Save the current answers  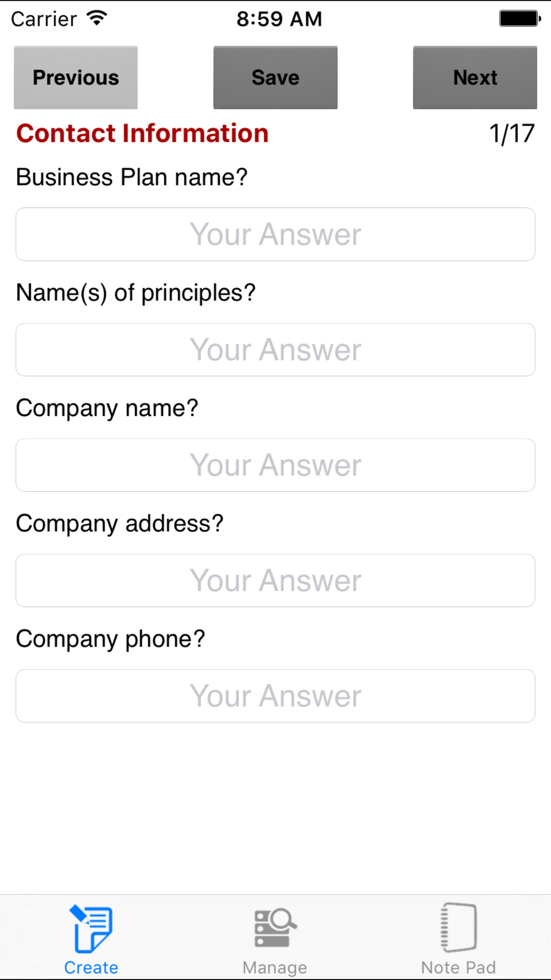[275, 77]
